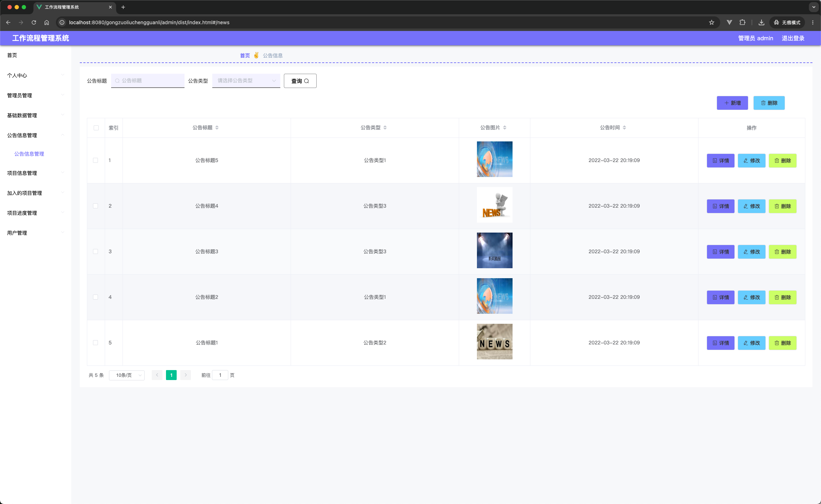
Task: Focus the 公告标题 search input
Action: (148, 80)
